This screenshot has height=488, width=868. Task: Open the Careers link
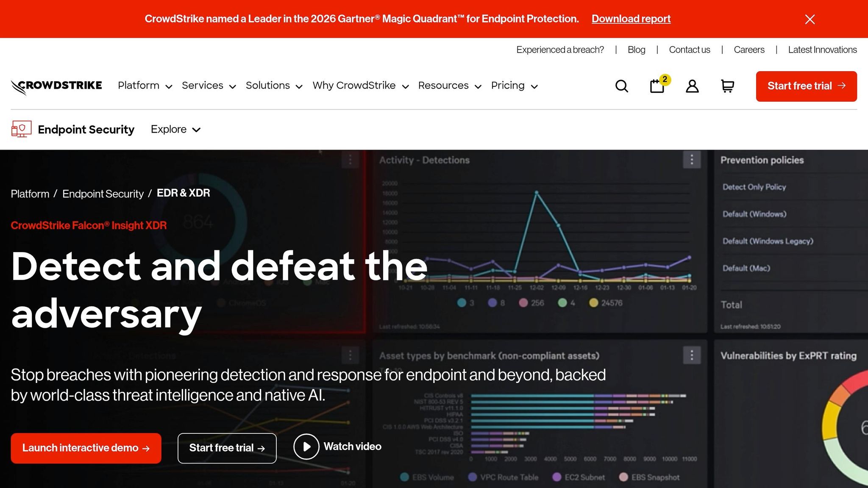click(749, 50)
